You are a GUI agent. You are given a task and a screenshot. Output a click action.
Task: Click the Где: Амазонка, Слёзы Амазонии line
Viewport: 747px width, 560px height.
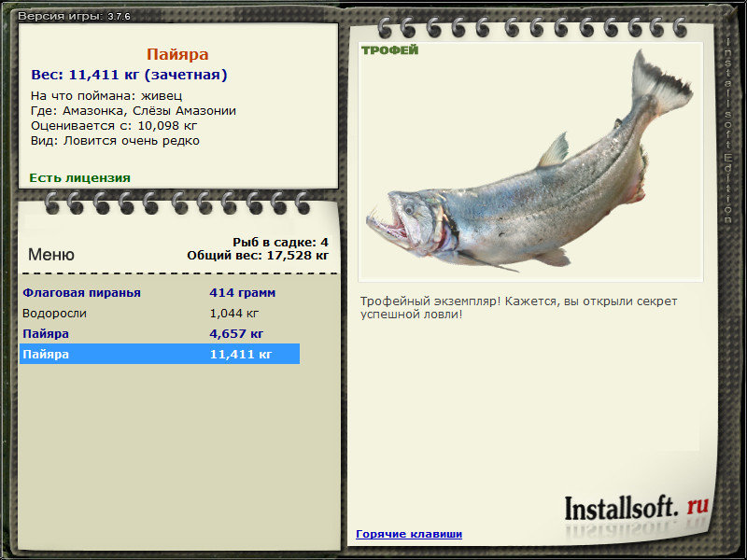click(x=134, y=111)
